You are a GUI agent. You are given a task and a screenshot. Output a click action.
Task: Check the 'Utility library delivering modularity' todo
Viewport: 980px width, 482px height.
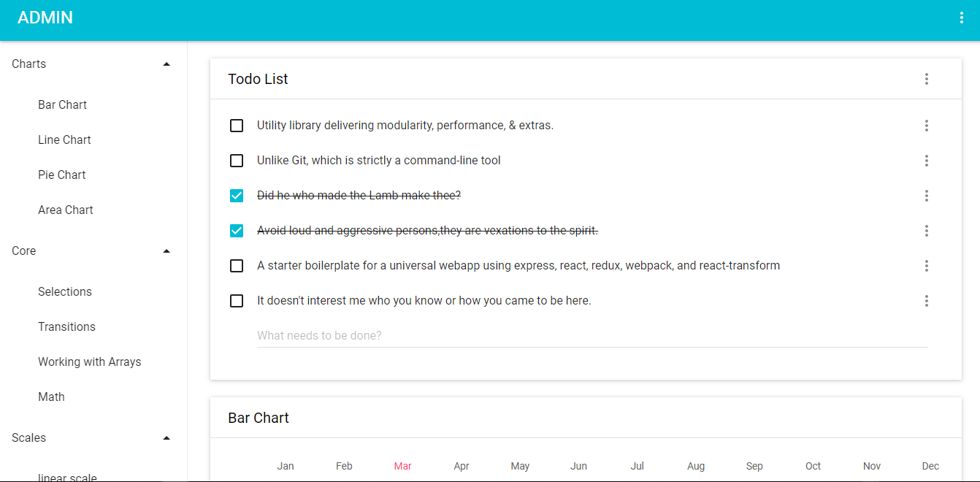(237, 126)
